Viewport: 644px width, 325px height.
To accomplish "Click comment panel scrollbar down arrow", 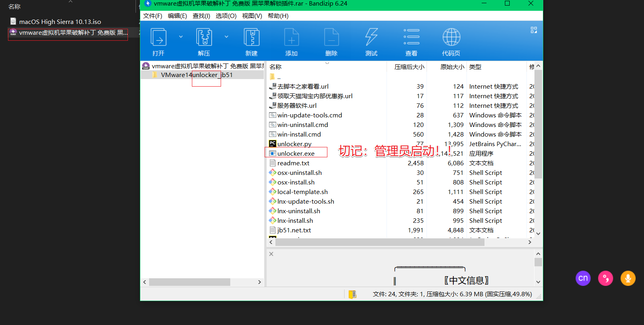I will [538, 282].
